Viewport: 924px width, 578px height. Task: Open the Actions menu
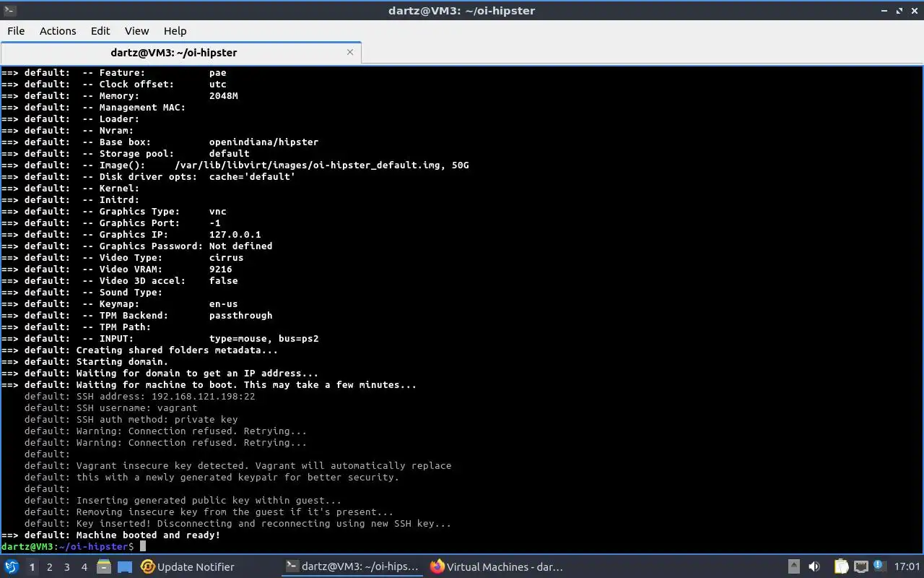click(58, 30)
